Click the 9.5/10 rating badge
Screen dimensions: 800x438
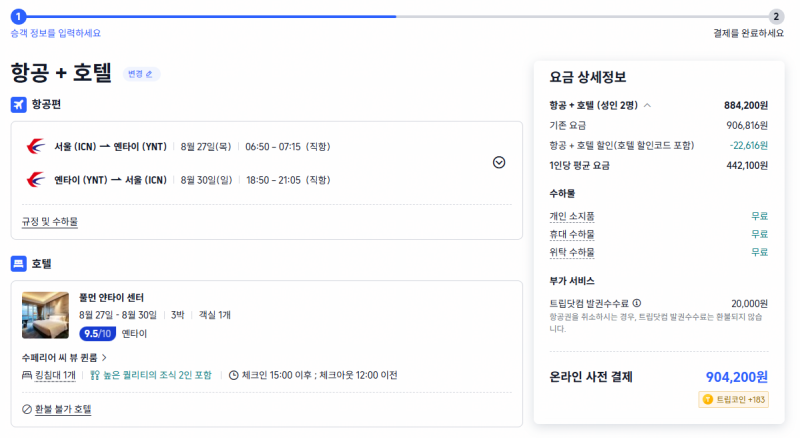click(x=97, y=333)
